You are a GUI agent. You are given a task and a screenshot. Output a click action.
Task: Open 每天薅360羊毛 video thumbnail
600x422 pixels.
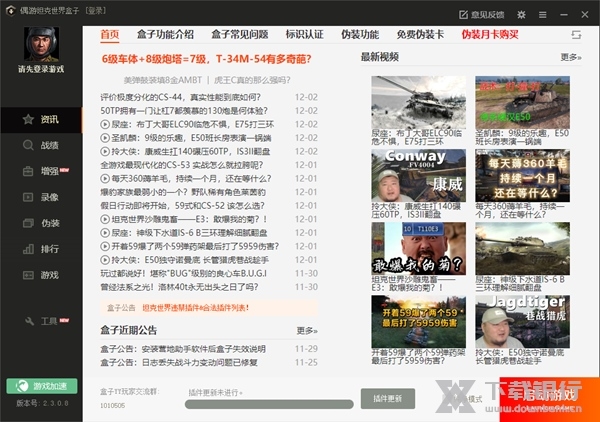click(522, 175)
